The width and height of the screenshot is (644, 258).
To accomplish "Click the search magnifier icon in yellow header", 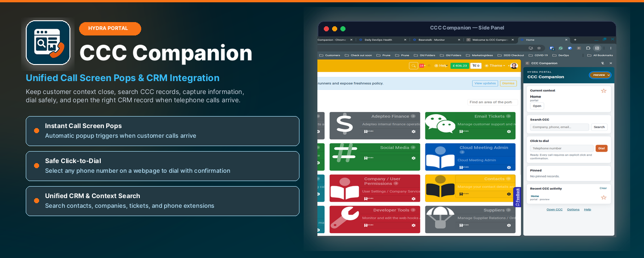I will [x=414, y=66].
